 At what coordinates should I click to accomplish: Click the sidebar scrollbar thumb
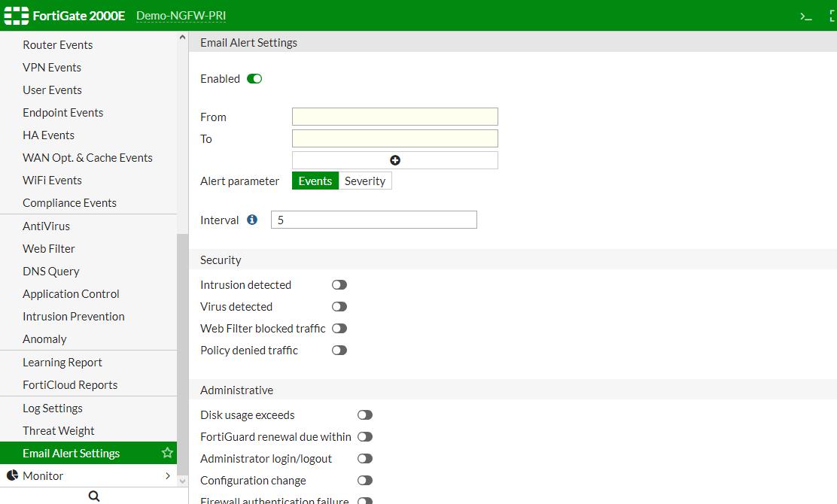click(x=182, y=354)
